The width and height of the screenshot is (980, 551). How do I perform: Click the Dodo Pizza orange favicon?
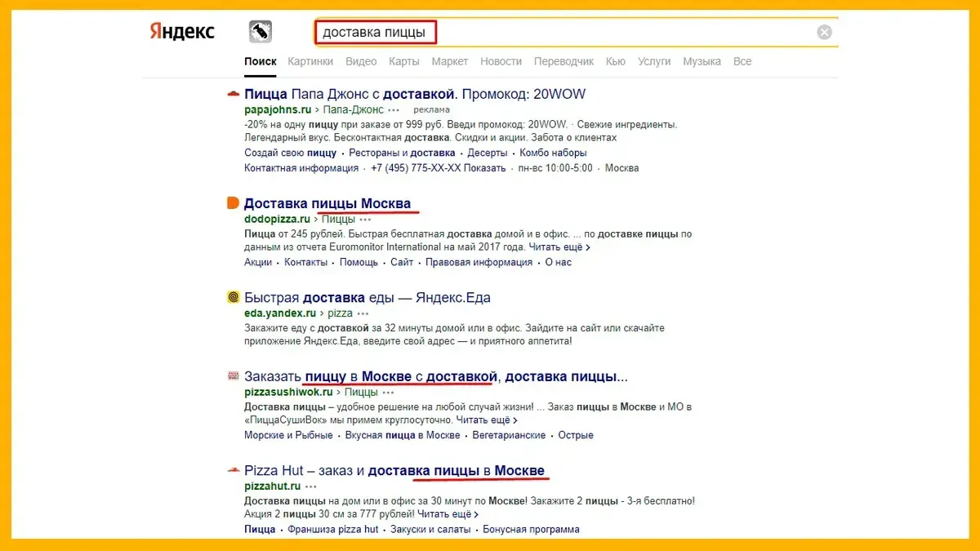(233, 203)
